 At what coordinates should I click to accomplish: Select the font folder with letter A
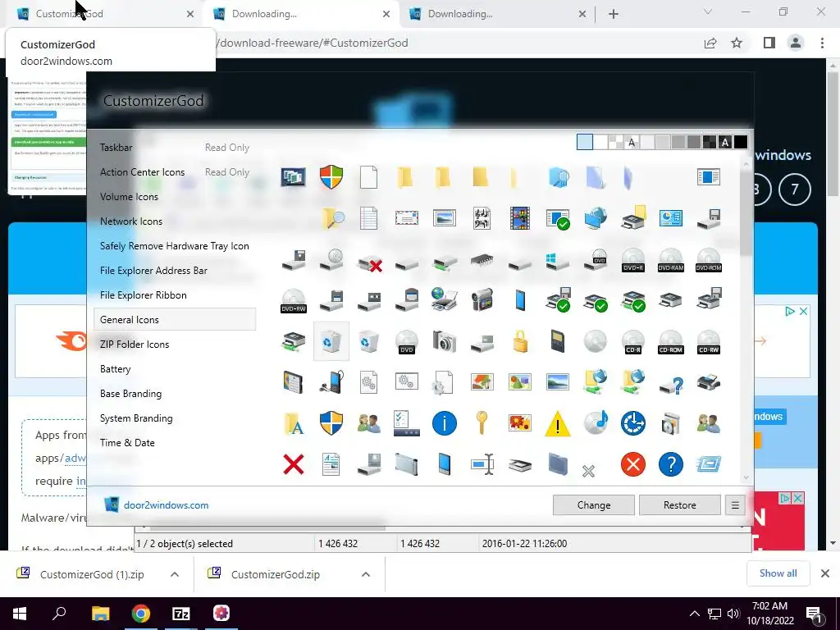click(x=294, y=423)
